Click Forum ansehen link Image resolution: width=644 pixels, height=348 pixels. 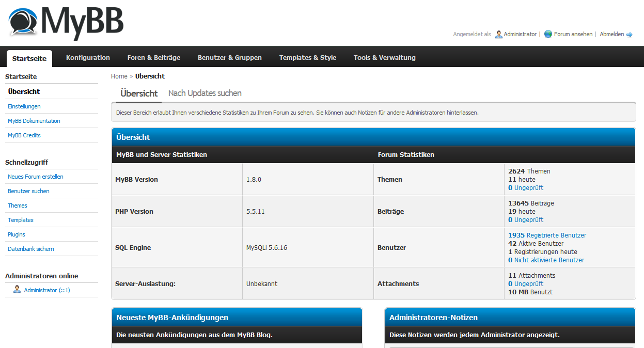pos(573,35)
